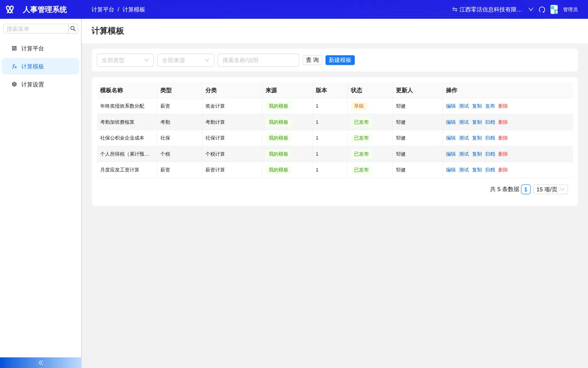Screen dimensions: 588x368
Task: Focus the 搜索菜单 input field
Action: tap(36, 29)
